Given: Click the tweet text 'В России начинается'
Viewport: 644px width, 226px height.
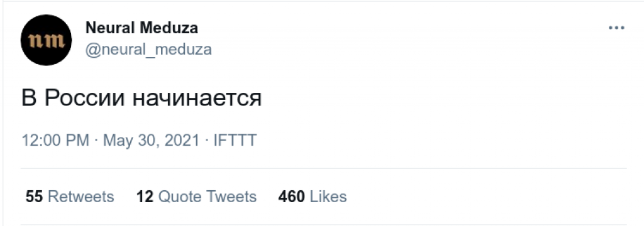Looking at the screenshot, I should click(142, 99).
